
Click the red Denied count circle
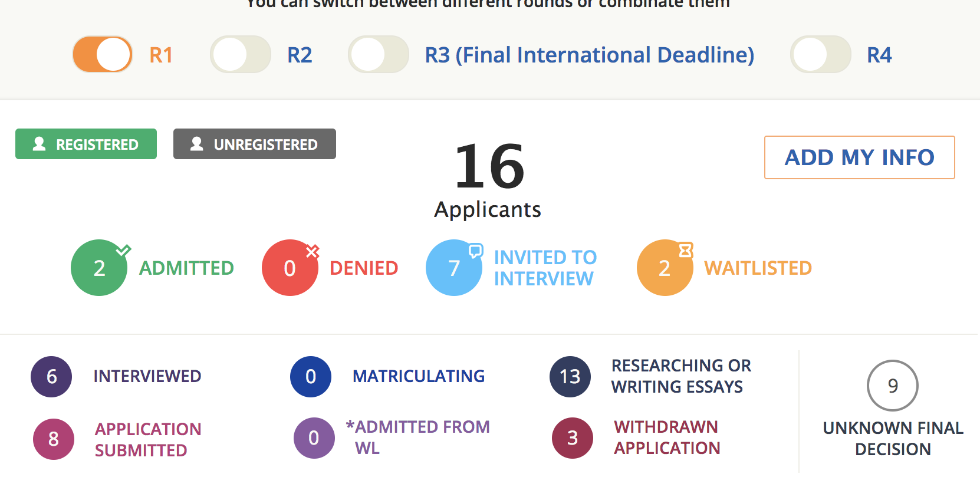pos(290,268)
